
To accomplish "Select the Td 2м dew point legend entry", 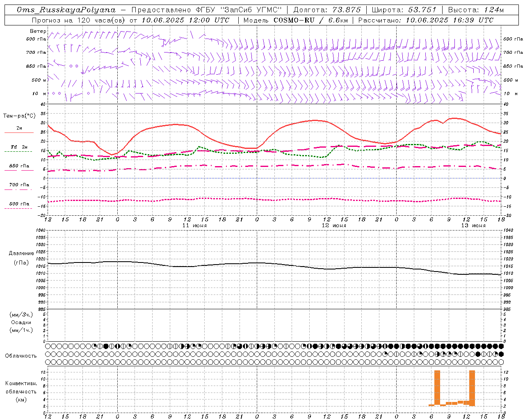I will pyautogui.click(x=19, y=147).
